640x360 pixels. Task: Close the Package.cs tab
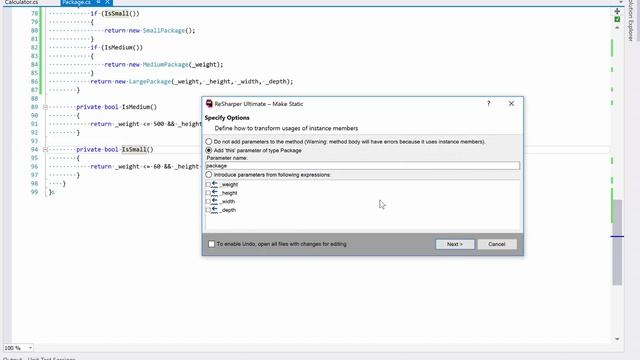pos(107,2)
